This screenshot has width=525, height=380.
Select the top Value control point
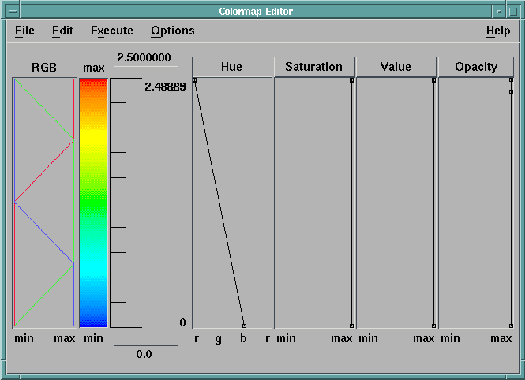[434, 80]
